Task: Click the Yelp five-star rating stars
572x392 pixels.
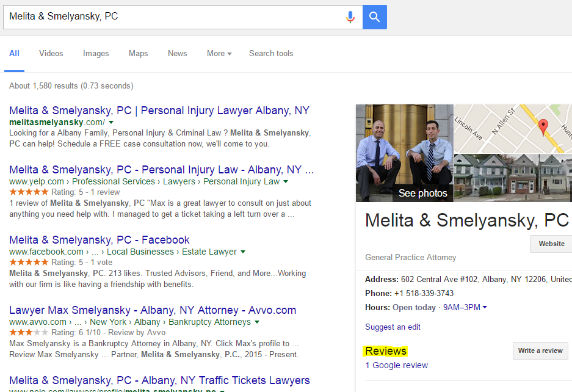Action: pyautogui.click(x=29, y=192)
